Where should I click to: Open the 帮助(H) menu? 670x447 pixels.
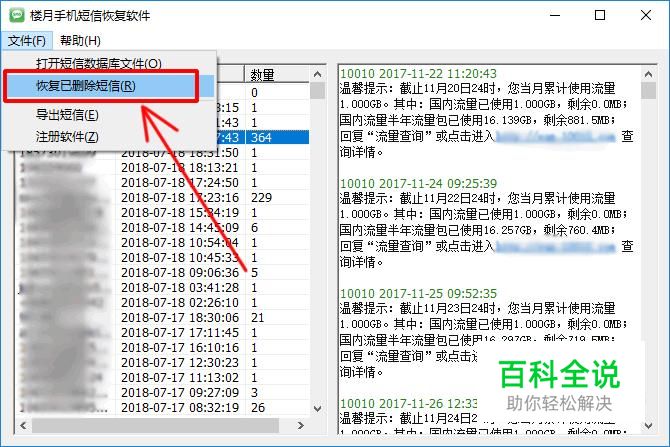click(80, 41)
